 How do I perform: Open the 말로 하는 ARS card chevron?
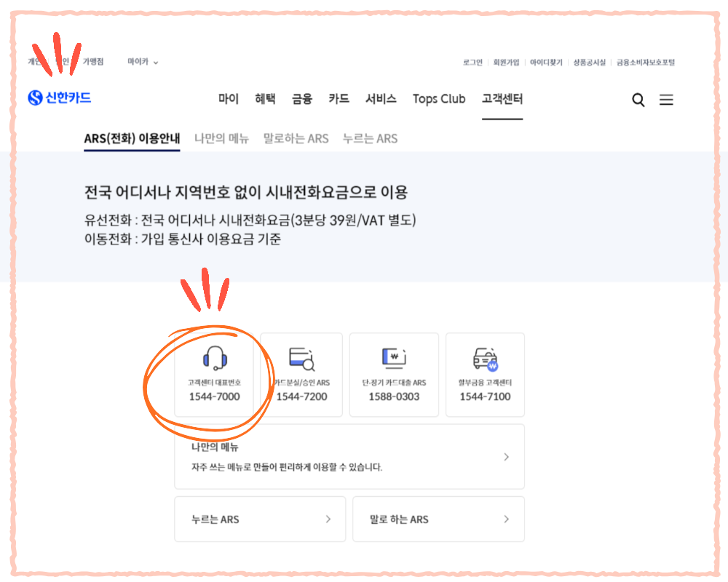click(x=507, y=519)
